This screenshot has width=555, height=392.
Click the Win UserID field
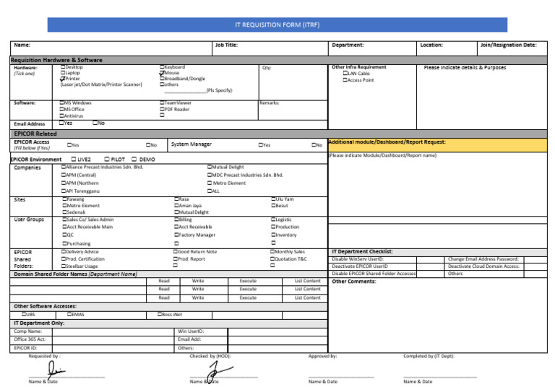[x=277, y=331]
